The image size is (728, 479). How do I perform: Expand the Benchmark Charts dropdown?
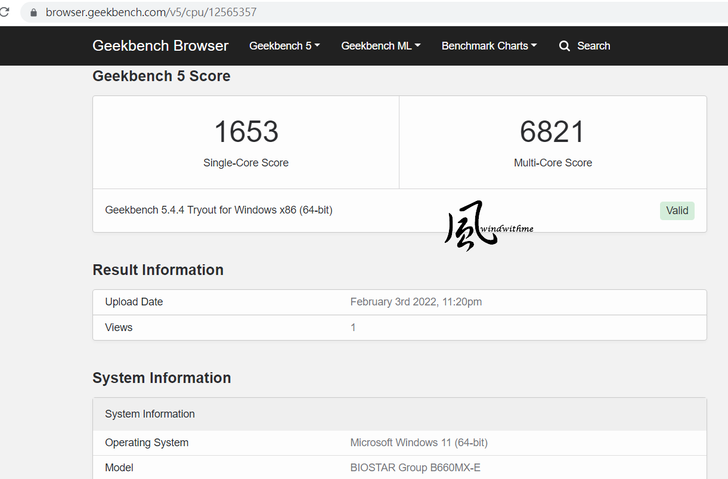tap(489, 46)
